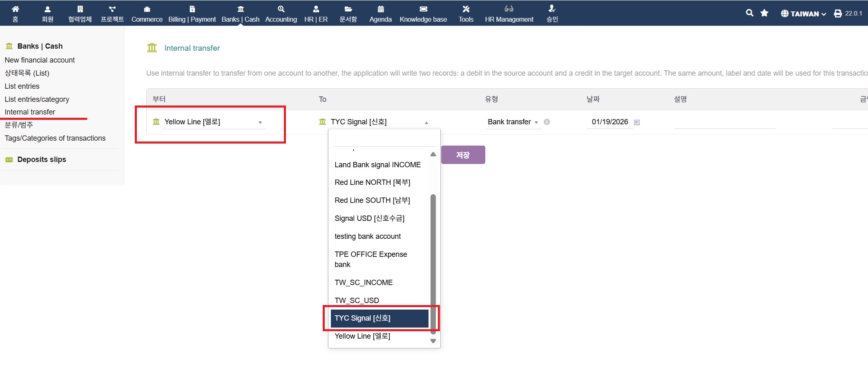Image resolution: width=868 pixels, height=366 pixels.
Task: Click the home icon in top navigation
Action: point(15,9)
